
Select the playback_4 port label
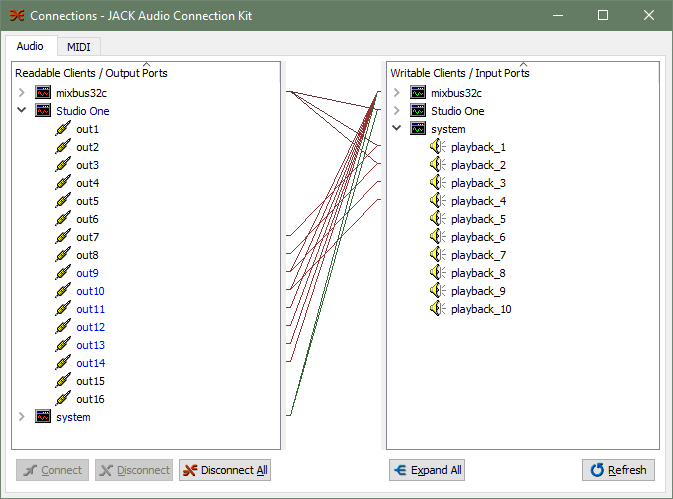[x=479, y=201]
